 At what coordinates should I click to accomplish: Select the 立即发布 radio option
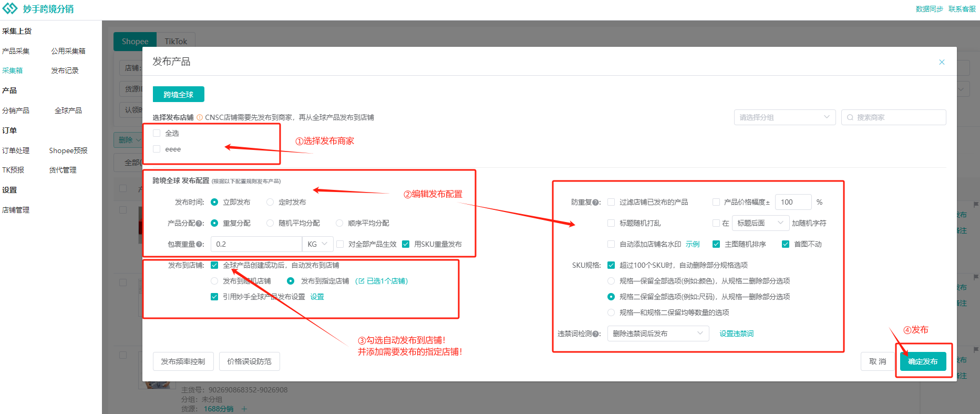click(214, 202)
